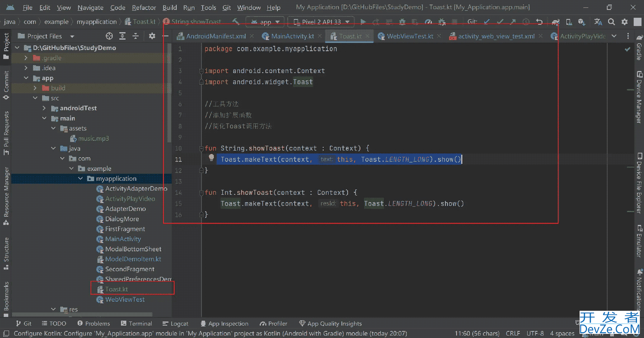Toggle the Resource Manager tool window
This screenshot has height=338, width=644.
coord(6,196)
